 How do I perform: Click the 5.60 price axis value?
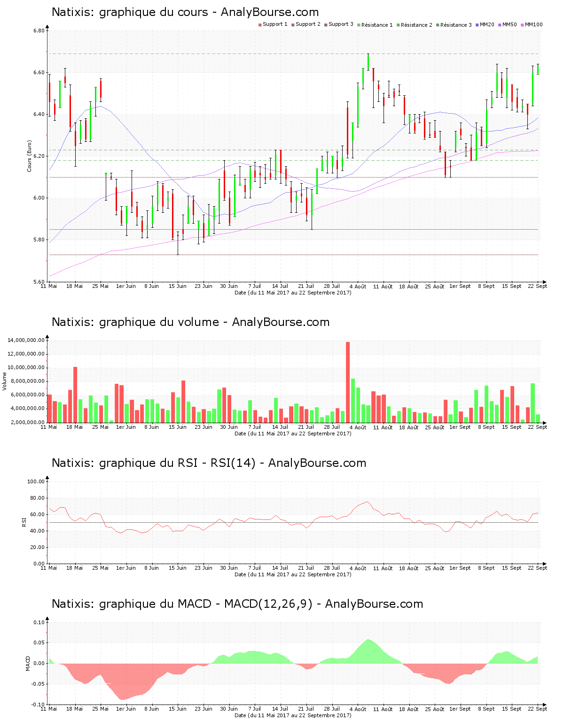39,282
